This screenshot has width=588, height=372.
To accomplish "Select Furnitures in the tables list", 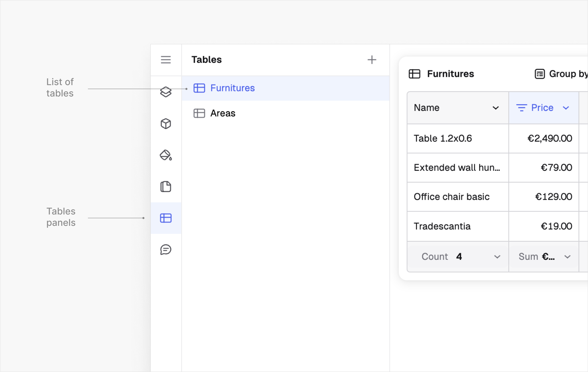I will (x=286, y=88).
